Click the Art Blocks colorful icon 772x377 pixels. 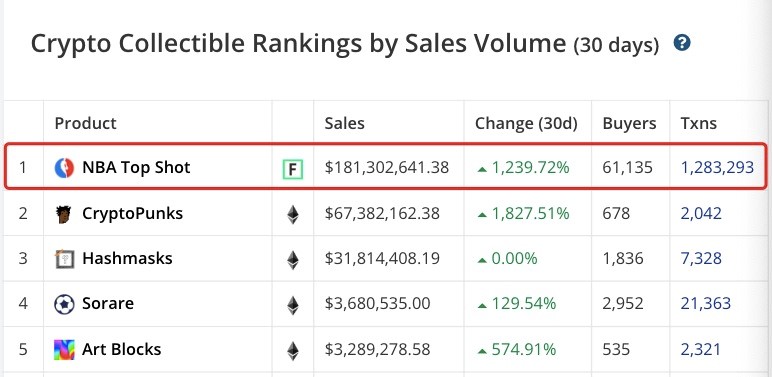(64, 349)
